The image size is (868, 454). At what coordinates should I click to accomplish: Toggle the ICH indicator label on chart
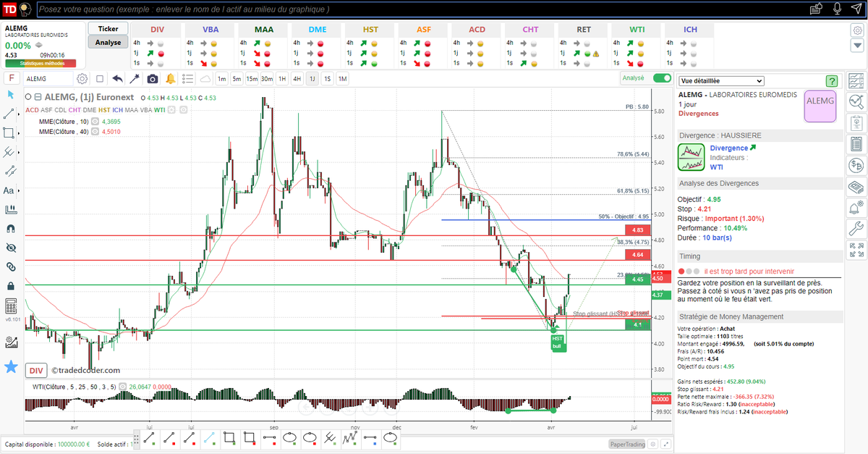(x=117, y=110)
